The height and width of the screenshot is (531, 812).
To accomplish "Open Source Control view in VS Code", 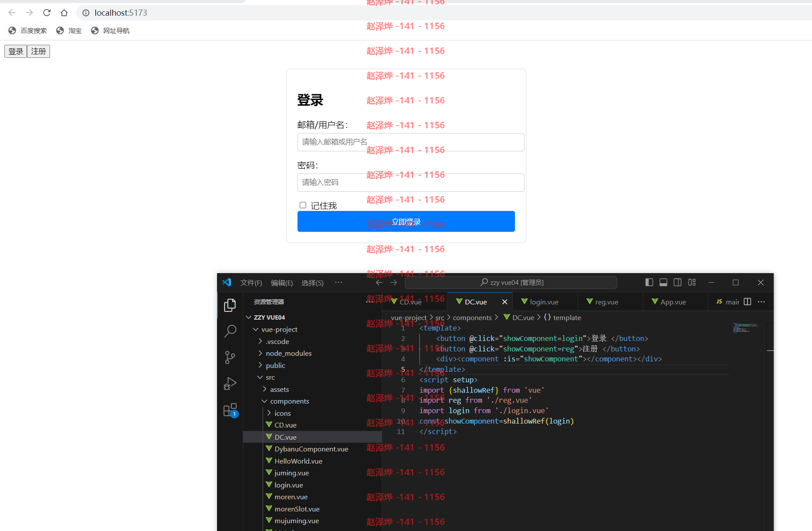I will point(230,357).
